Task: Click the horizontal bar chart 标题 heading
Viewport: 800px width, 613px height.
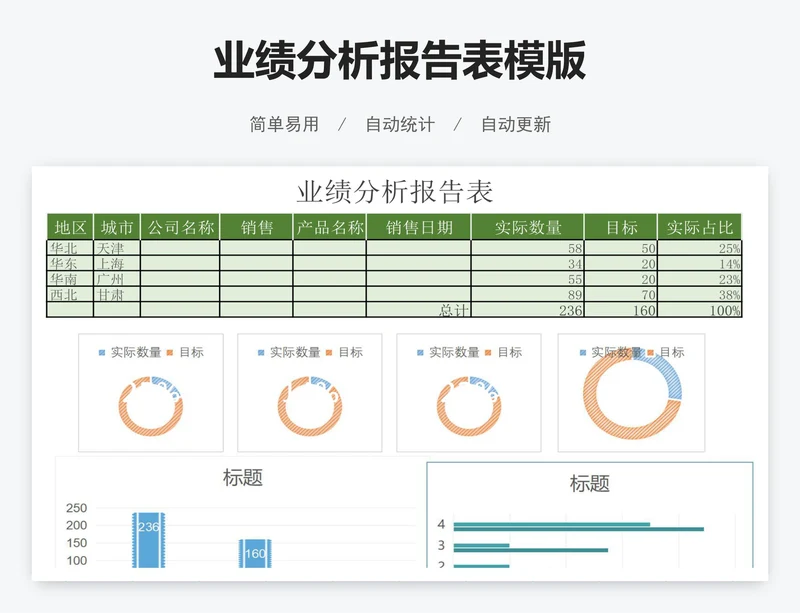Action: (590, 483)
